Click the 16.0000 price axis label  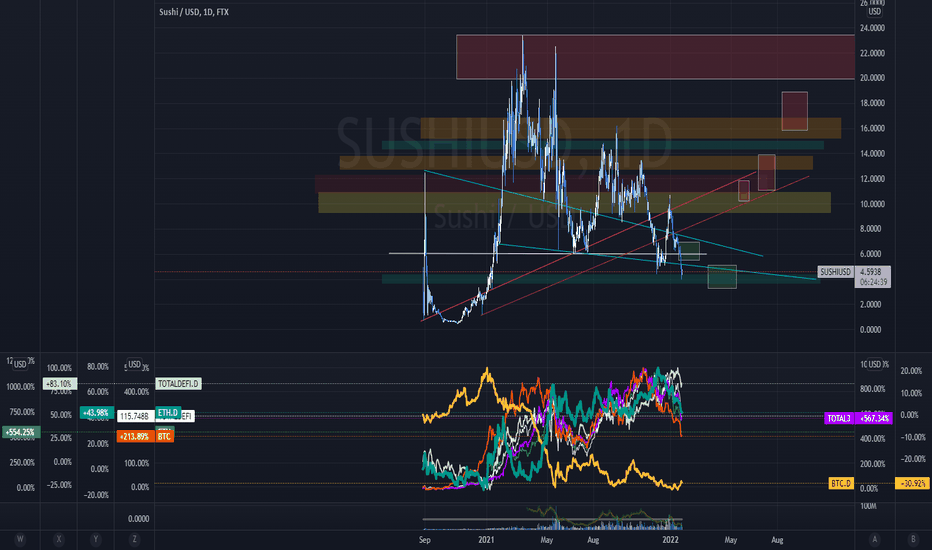click(x=872, y=128)
